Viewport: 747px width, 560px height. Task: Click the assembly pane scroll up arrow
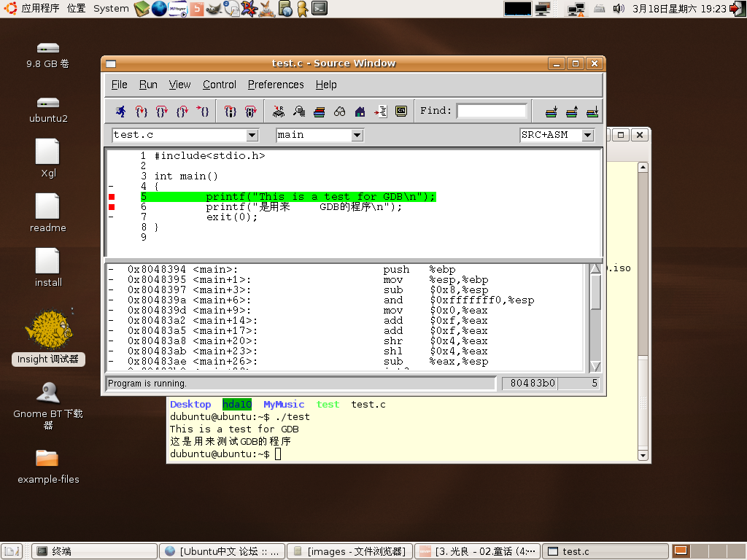click(x=595, y=269)
